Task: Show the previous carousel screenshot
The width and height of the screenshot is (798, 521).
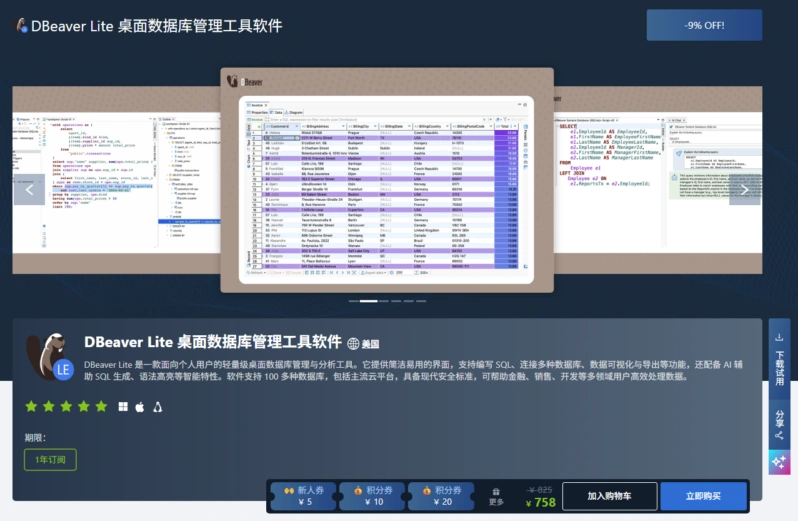Action: [x=30, y=190]
